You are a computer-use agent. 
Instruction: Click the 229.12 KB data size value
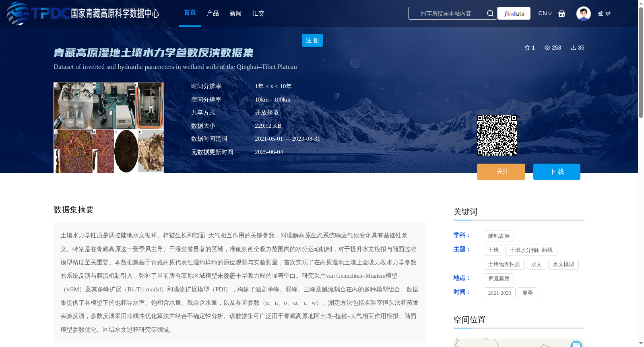[268, 126]
